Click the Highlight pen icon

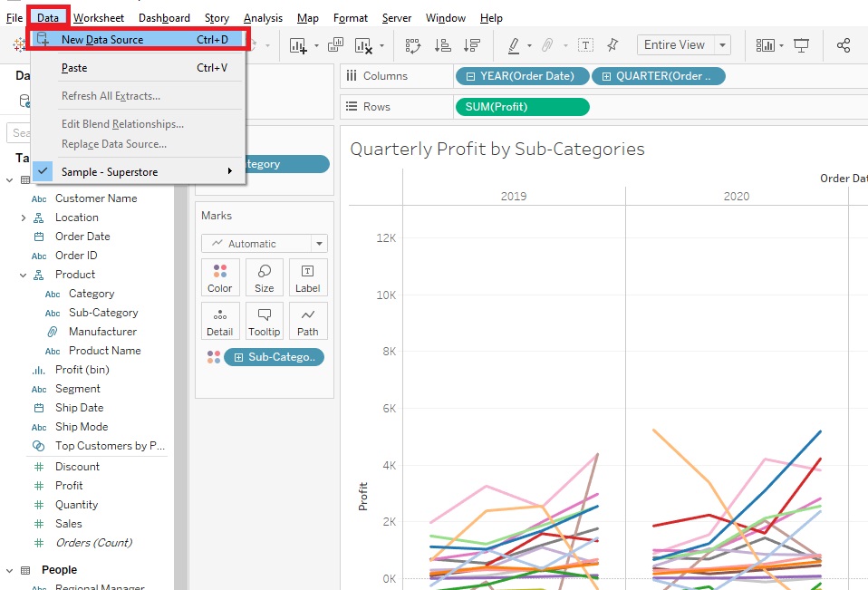pos(514,45)
